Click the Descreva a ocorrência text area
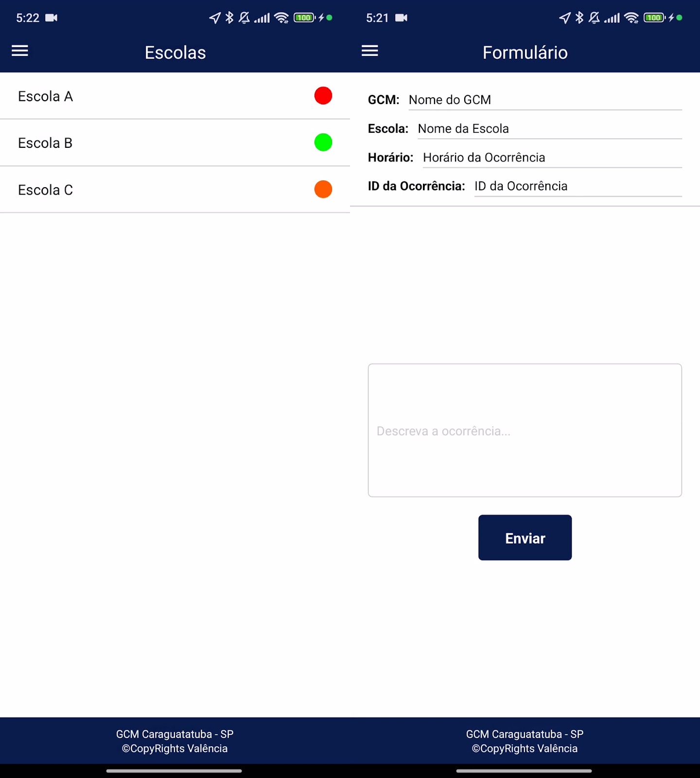Screen dimensions: 700x778 click(525, 430)
